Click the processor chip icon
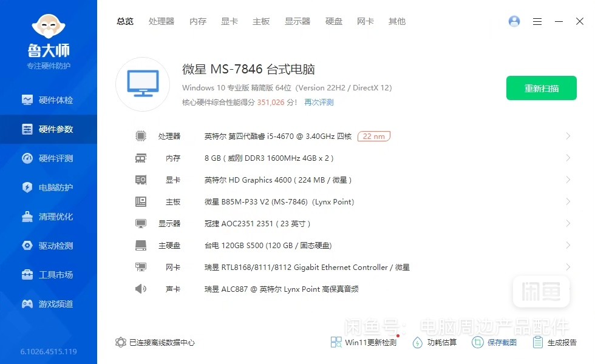Image resolution: width=595 pixels, height=364 pixels. pos(141,136)
